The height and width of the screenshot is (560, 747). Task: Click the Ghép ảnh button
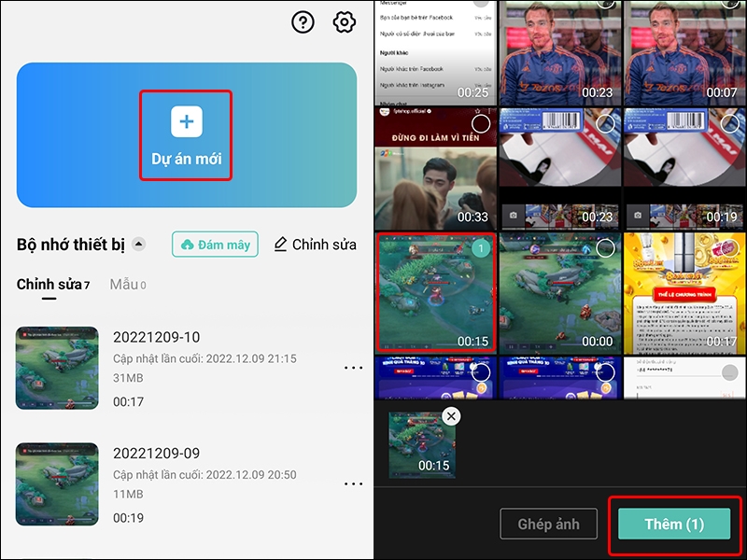tap(548, 524)
